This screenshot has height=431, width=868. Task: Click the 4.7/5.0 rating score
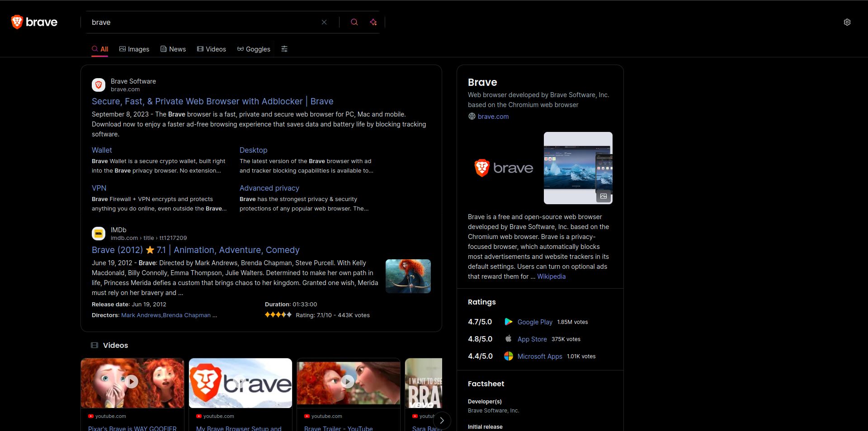tap(480, 322)
